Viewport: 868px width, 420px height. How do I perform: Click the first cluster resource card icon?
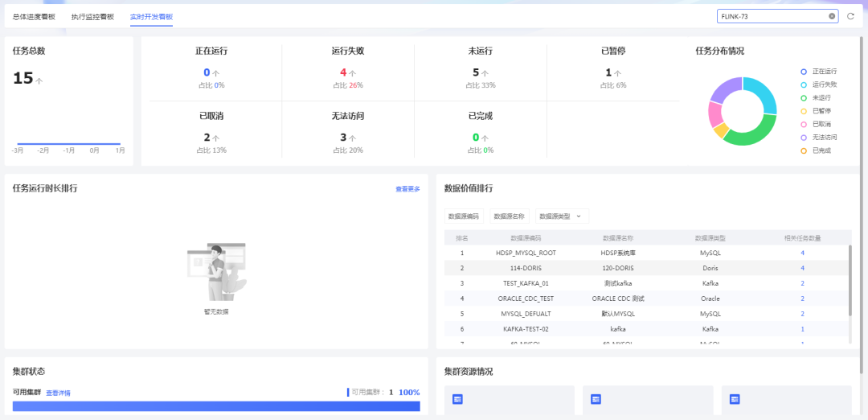pyautogui.click(x=457, y=399)
